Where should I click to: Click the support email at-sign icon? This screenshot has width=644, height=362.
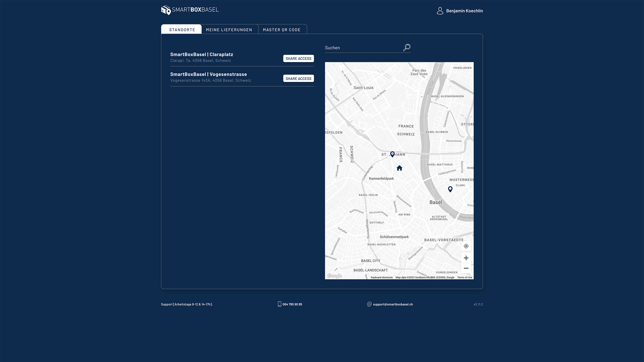click(x=369, y=304)
